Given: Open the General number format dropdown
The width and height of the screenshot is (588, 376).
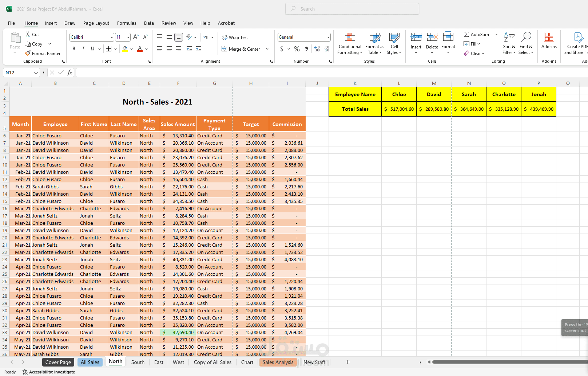Looking at the screenshot, I should click(x=328, y=37).
